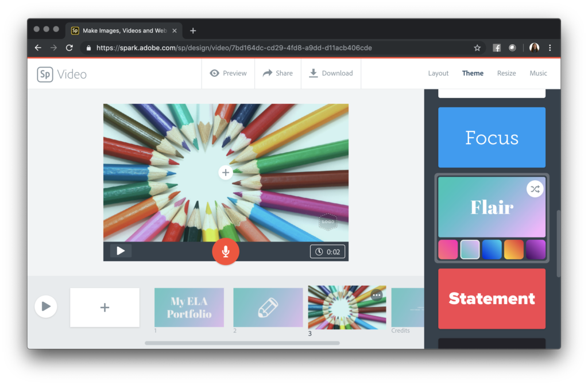The width and height of the screenshot is (588, 385).
Task: Switch to the Layout tab
Action: (438, 73)
